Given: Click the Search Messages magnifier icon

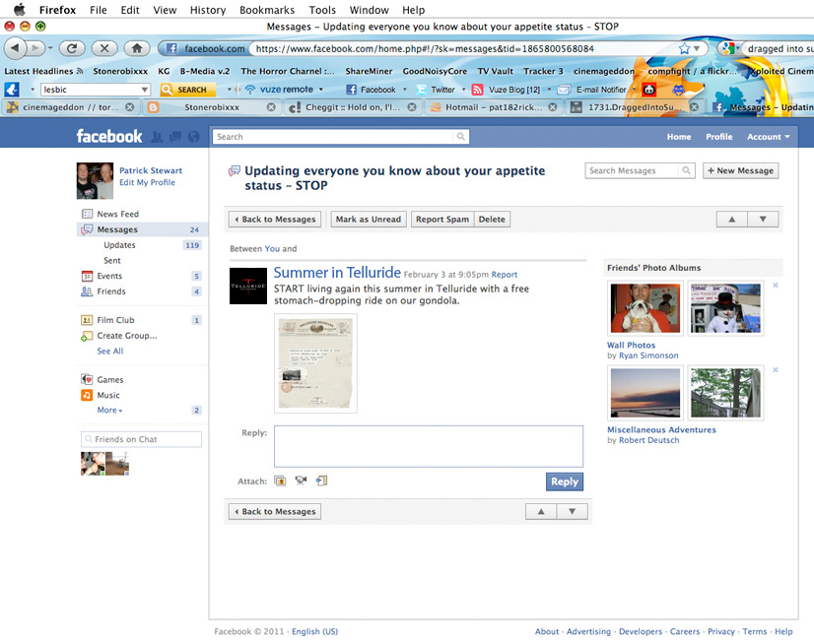Looking at the screenshot, I should coord(686,170).
